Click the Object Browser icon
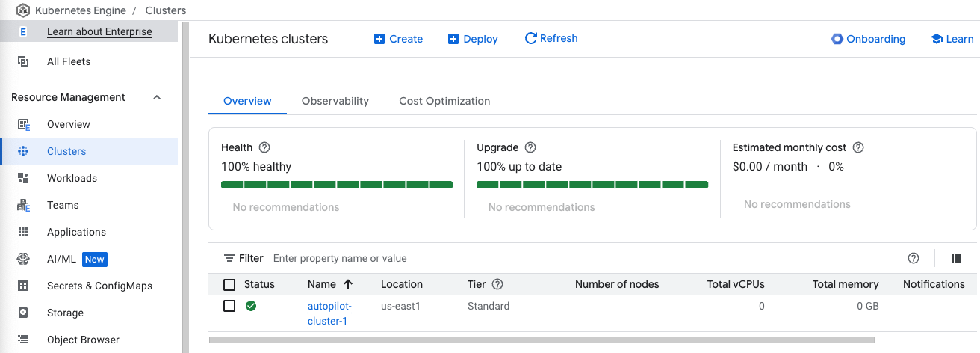Screen dimensions: 980x353 pos(23,340)
